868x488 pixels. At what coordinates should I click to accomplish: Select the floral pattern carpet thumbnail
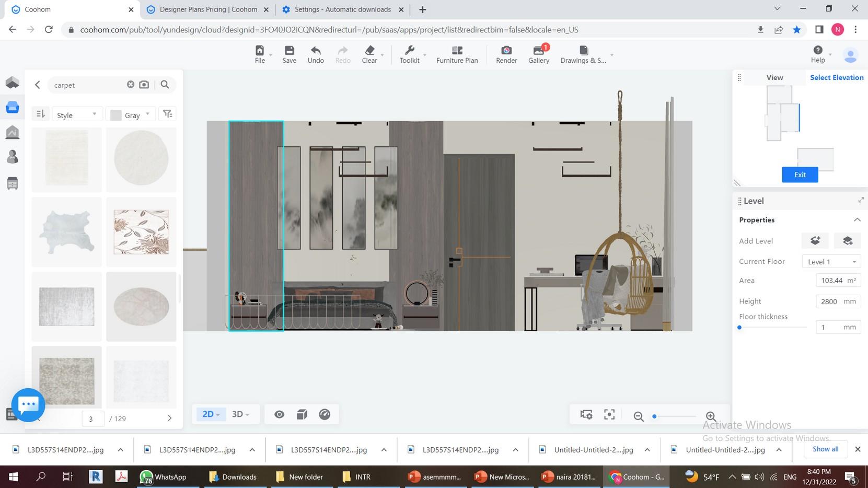[x=141, y=232]
